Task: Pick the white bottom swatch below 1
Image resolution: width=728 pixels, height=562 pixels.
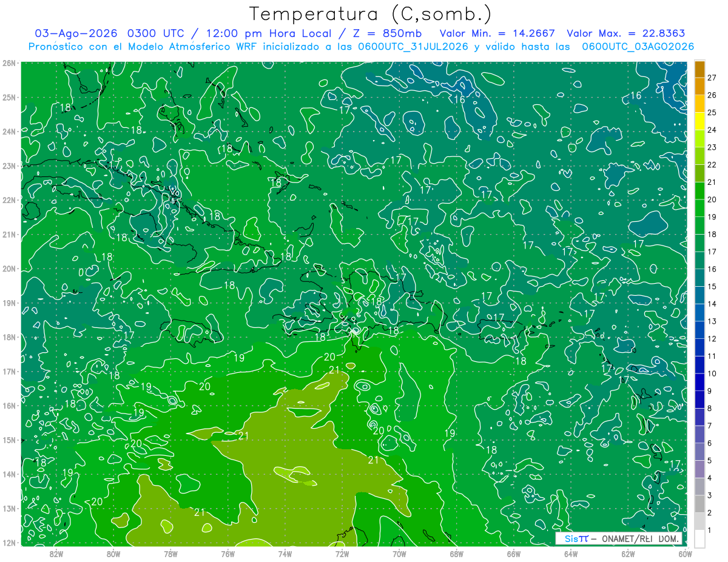Action: (699, 538)
